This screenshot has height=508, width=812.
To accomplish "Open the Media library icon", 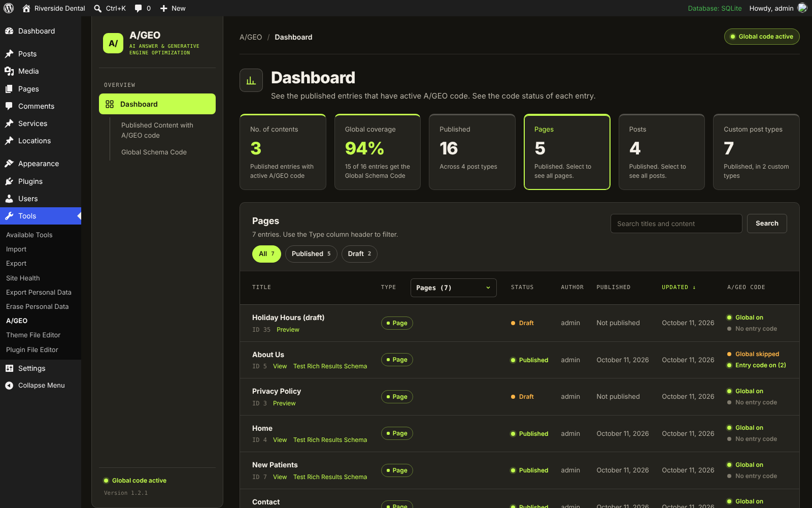I will click(x=9, y=71).
